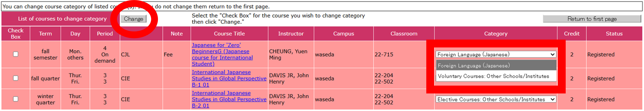This screenshot has width=644, height=111.
Task: Check the winter quarter course checkbox
Action: pos(16,99)
